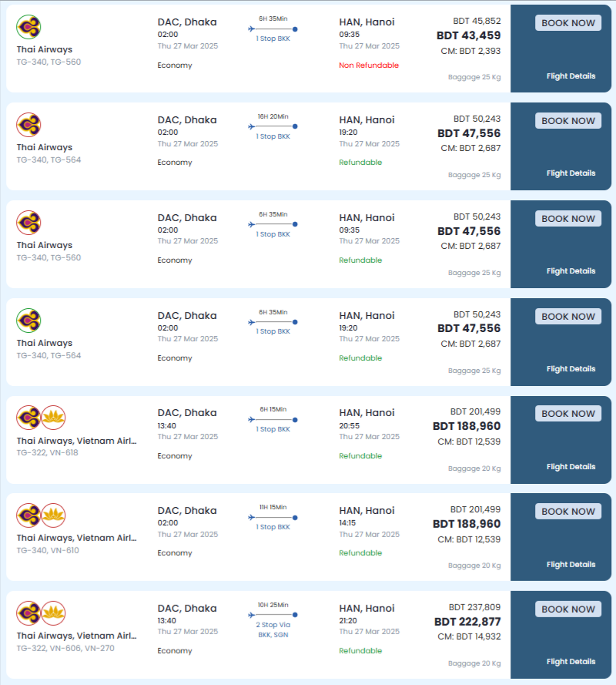Screen dimensions: 616x685
Task: Click the 2 Stop Via BKK, SGN label
Action: [x=273, y=630]
